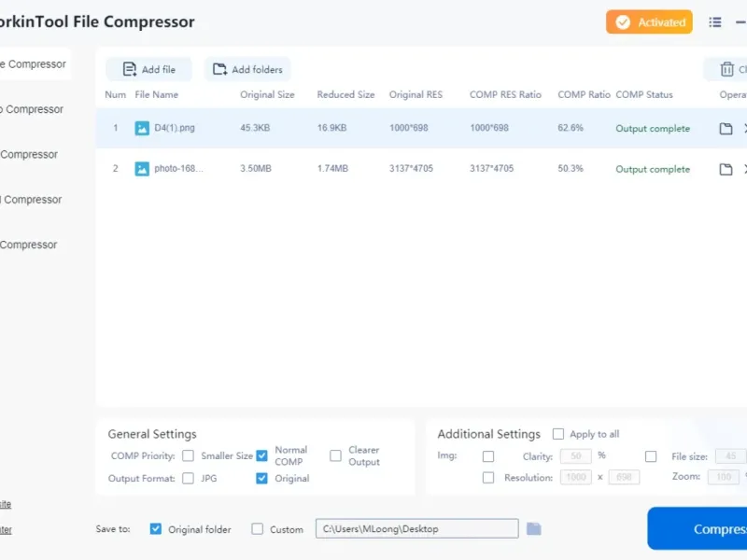Browse save location with folder icon
This screenshot has height=560, width=747.
[x=533, y=528]
